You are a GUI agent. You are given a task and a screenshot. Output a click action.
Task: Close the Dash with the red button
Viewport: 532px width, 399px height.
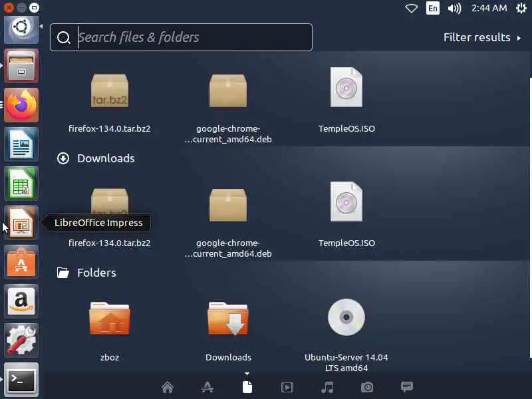[x=9, y=7]
